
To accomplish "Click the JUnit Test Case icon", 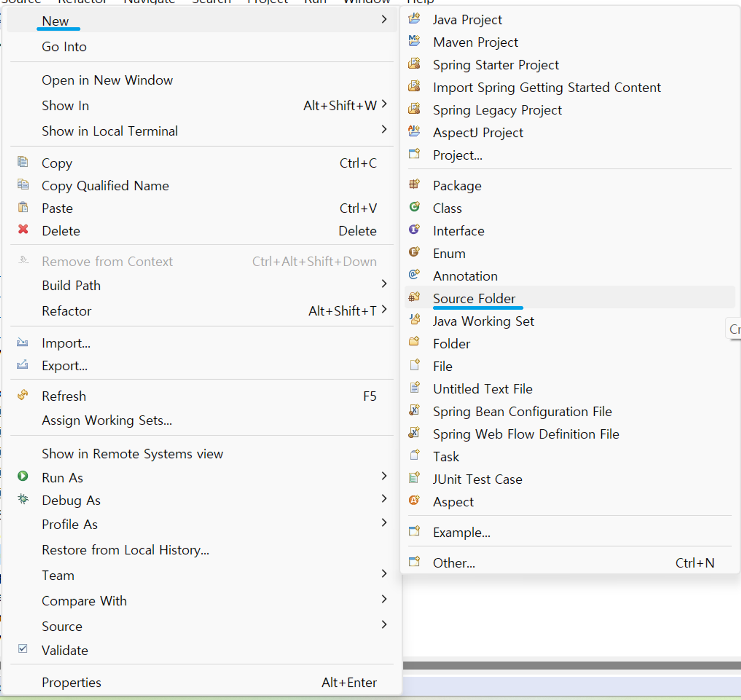I will pos(414,478).
